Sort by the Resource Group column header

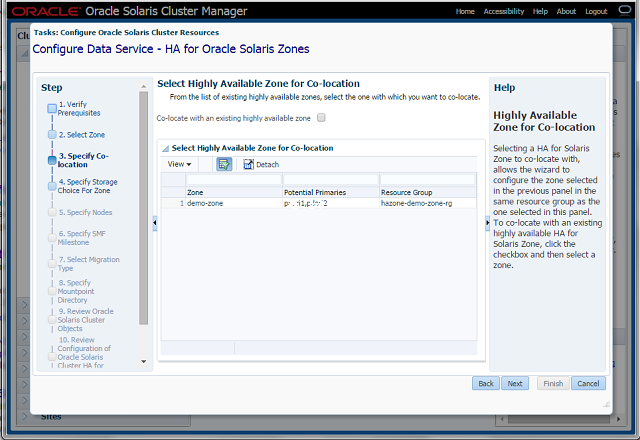coord(428,192)
